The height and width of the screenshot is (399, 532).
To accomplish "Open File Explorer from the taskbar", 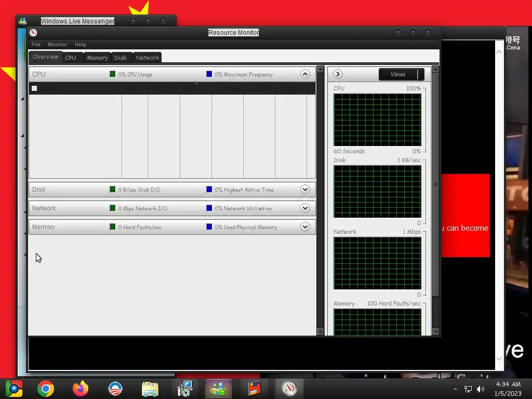I will pyautogui.click(x=150, y=389).
